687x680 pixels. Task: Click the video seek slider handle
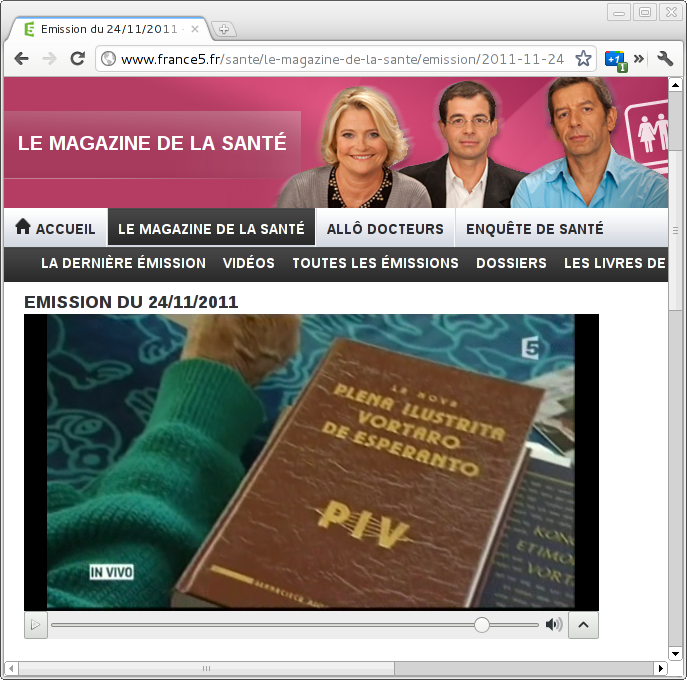click(x=482, y=625)
